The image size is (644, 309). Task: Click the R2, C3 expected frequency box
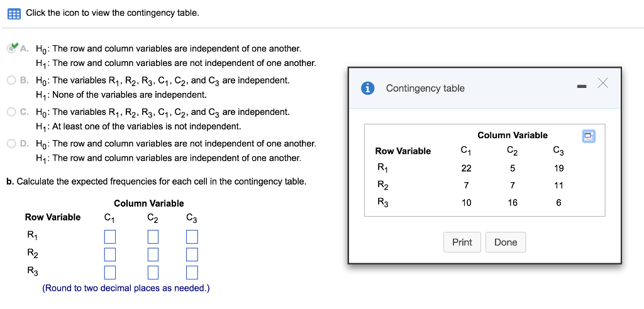point(192,255)
